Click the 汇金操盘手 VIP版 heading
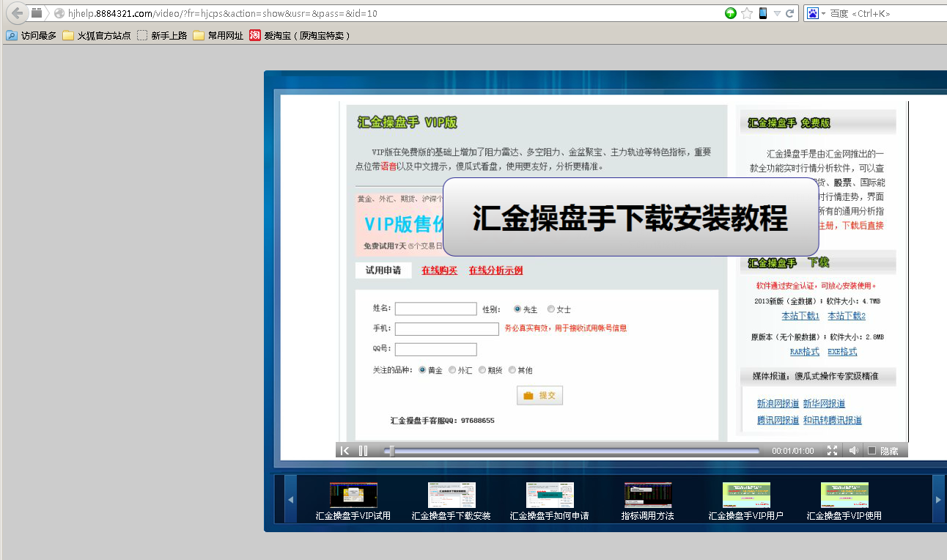 pyautogui.click(x=407, y=122)
